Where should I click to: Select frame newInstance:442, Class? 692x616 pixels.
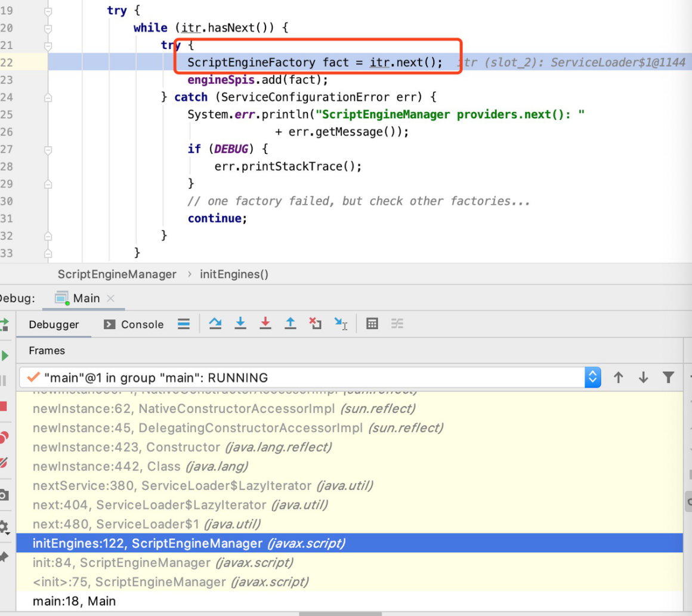(350, 466)
